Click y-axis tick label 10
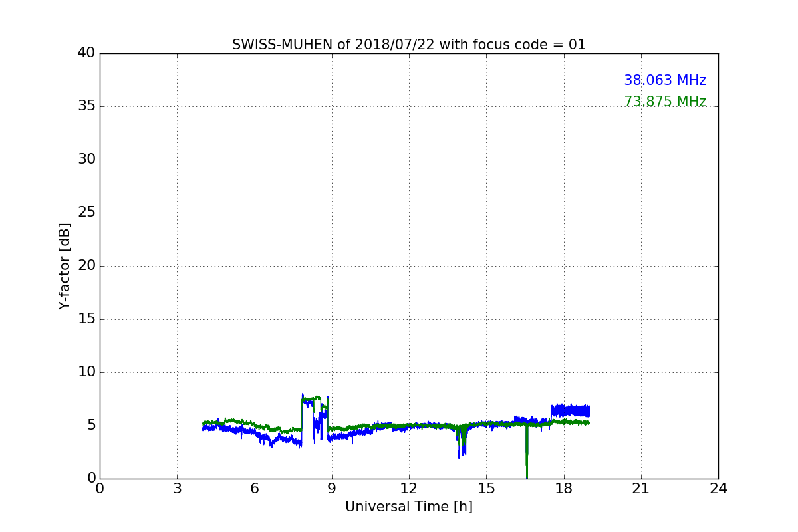Viewport: 798px width, 532px height. pyautogui.click(x=86, y=372)
